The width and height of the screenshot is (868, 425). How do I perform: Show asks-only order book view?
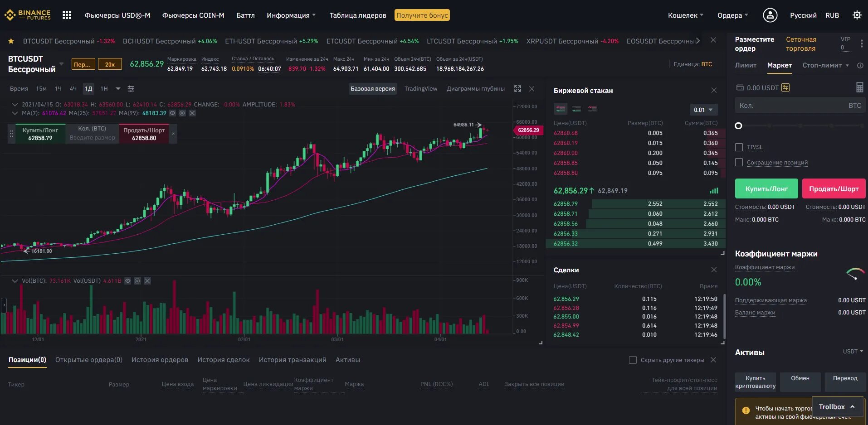[592, 109]
